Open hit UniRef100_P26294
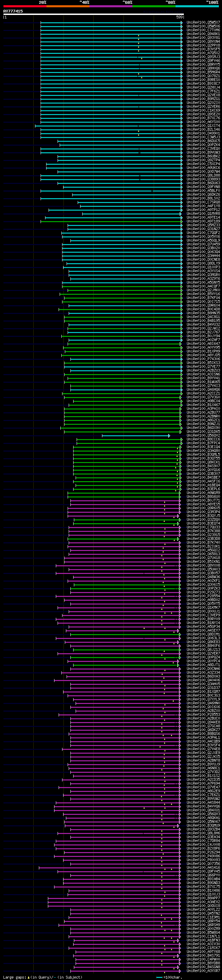This screenshot has width=222, height=980. coord(203,852)
